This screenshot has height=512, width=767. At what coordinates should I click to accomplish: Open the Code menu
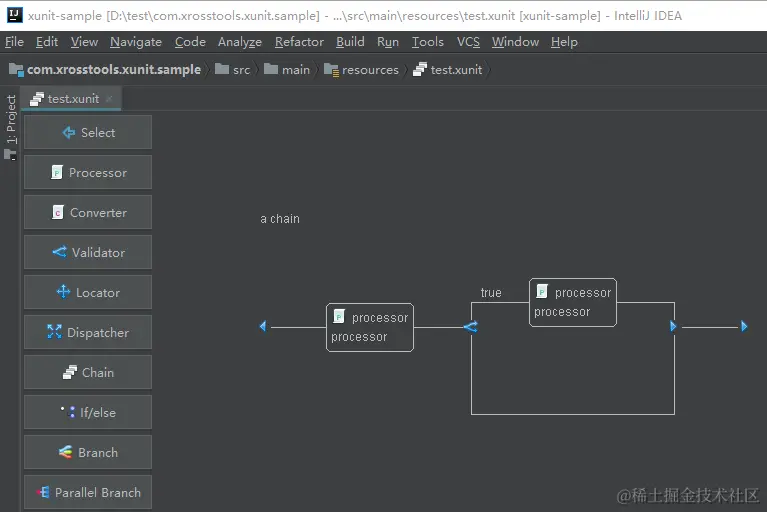click(x=190, y=42)
